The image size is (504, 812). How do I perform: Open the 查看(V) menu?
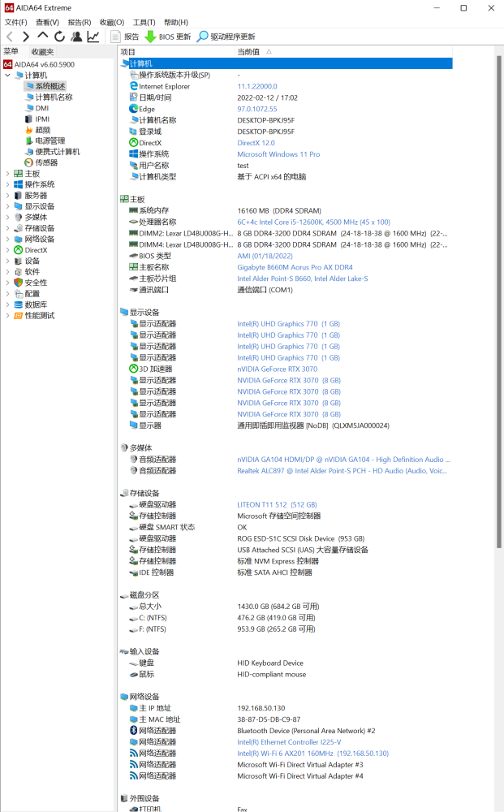click(x=47, y=22)
